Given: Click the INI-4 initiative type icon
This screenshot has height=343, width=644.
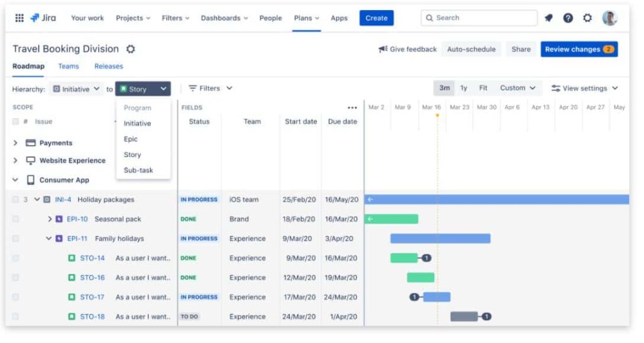Looking at the screenshot, I should click(47, 199).
